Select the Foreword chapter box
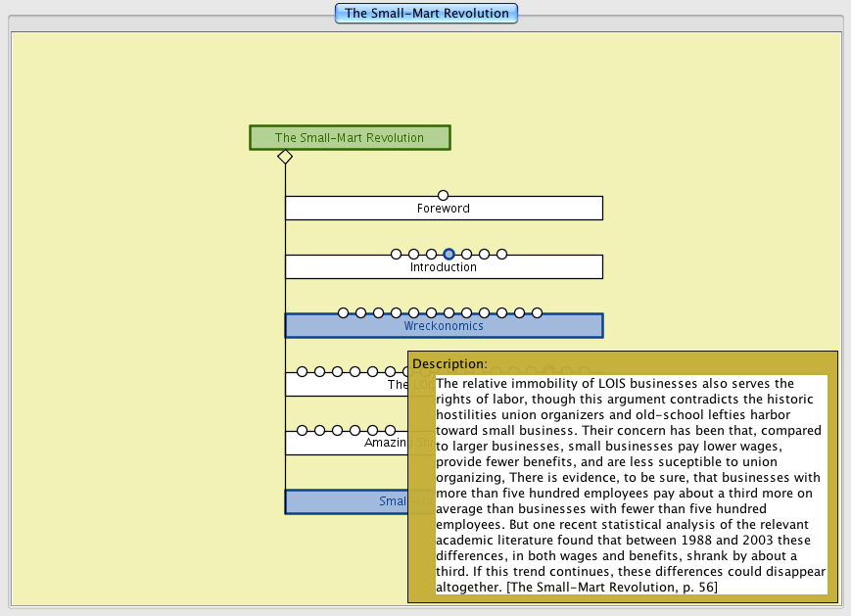This screenshot has height=616, width=851. 443,209
